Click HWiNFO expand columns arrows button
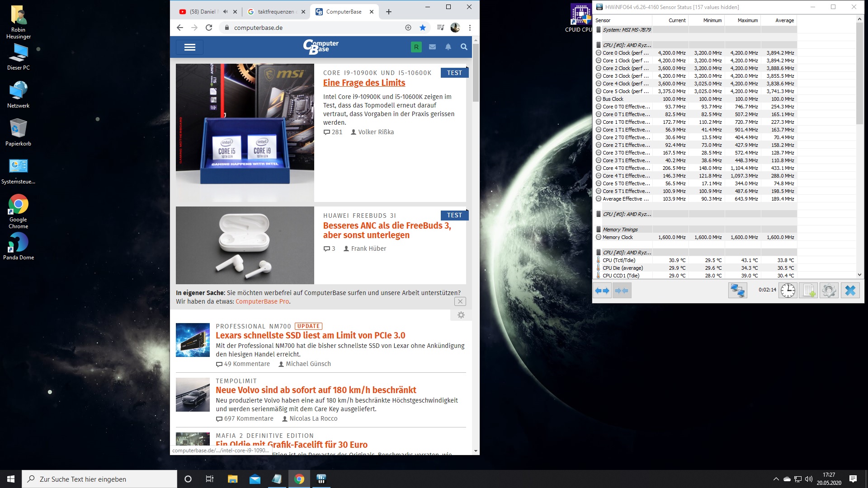 pos(602,291)
